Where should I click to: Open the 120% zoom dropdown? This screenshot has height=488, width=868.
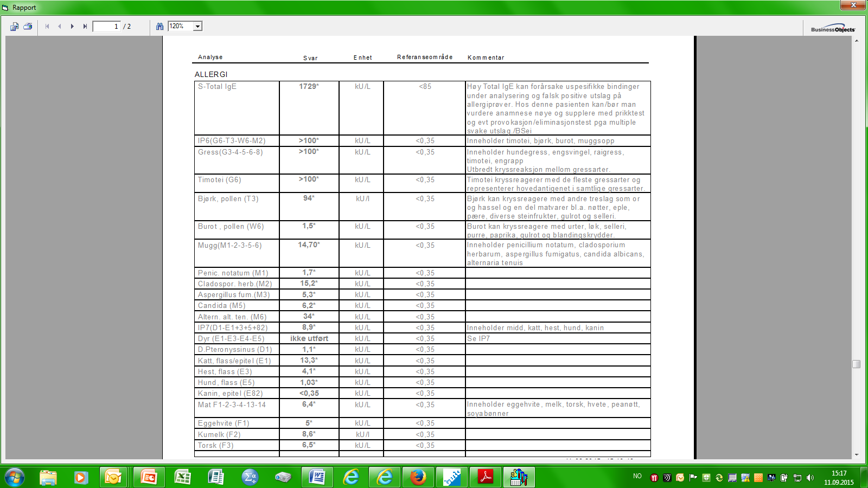tap(198, 26)
